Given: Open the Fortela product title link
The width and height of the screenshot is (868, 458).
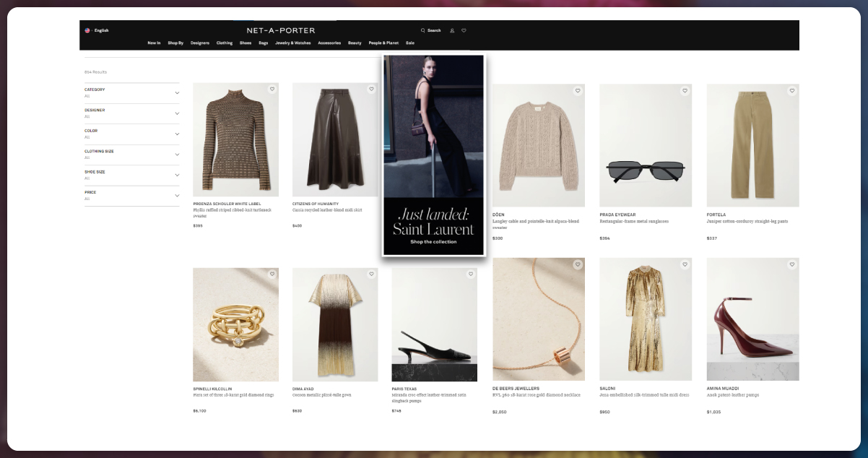Looking at the screenshot, I should pos(716,215).
